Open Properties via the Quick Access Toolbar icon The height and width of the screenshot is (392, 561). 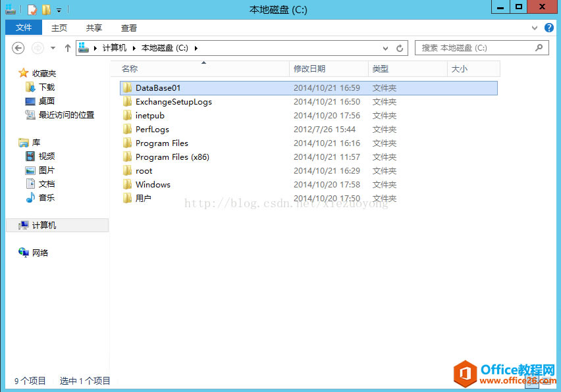[x=32, y=9]
